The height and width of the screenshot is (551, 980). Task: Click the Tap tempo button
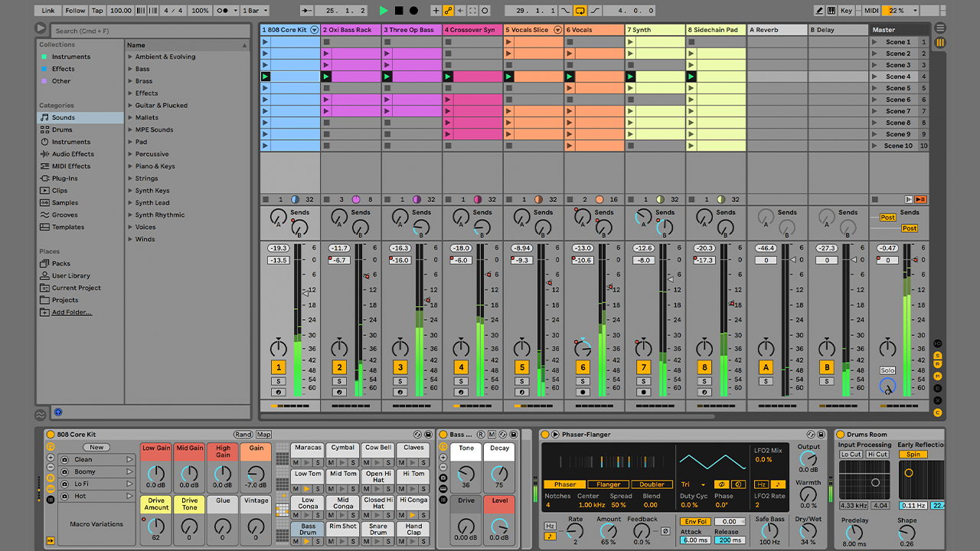[x=97, y=11]
